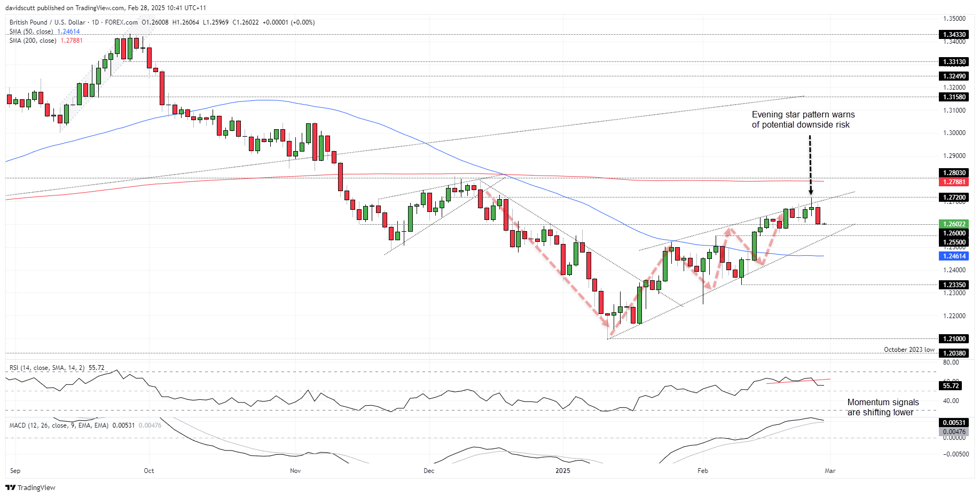
Task: Click the MACD signal value tag 0.00476
Action: (x=954, y=432)
